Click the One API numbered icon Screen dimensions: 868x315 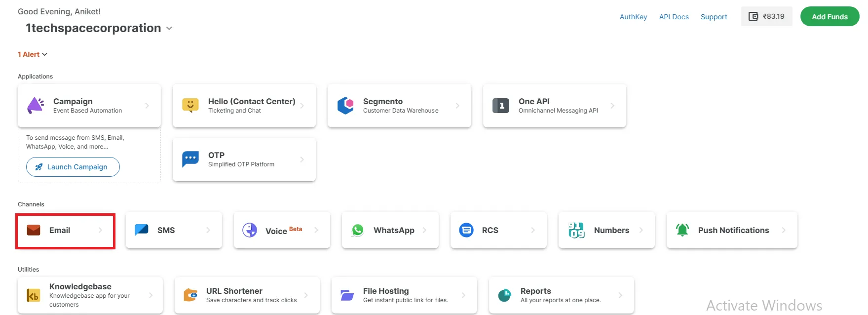[501, 106]
